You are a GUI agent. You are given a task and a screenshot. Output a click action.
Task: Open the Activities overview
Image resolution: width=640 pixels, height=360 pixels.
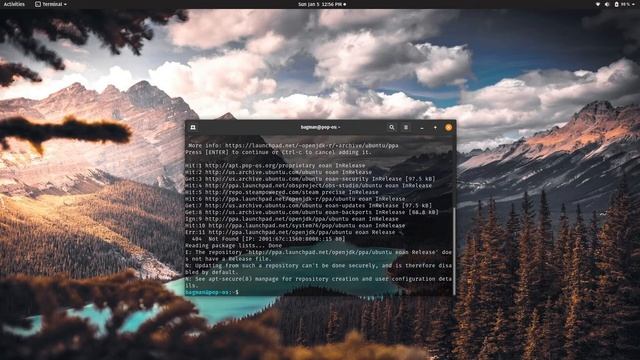[14, 4]
